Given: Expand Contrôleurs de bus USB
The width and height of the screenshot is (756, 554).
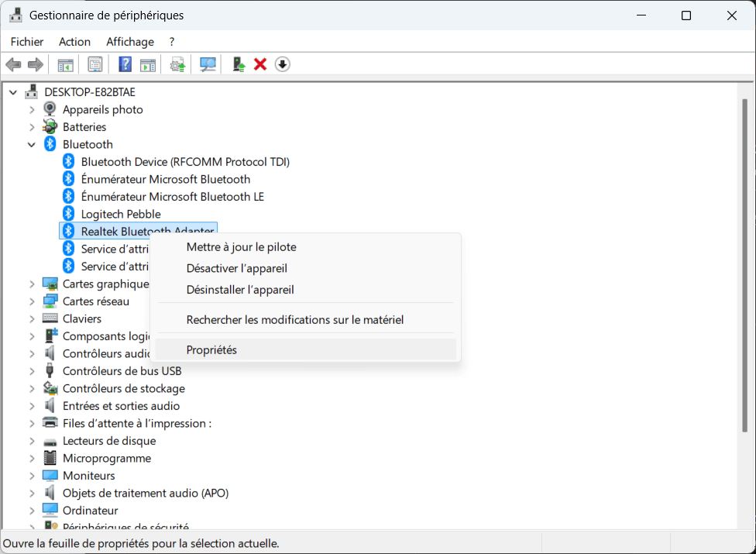Looking at the screenshot, I should click(x=32, y=371).
